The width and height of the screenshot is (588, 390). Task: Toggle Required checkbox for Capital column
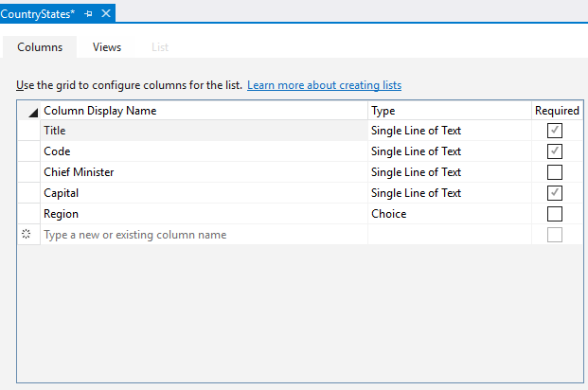555,193
